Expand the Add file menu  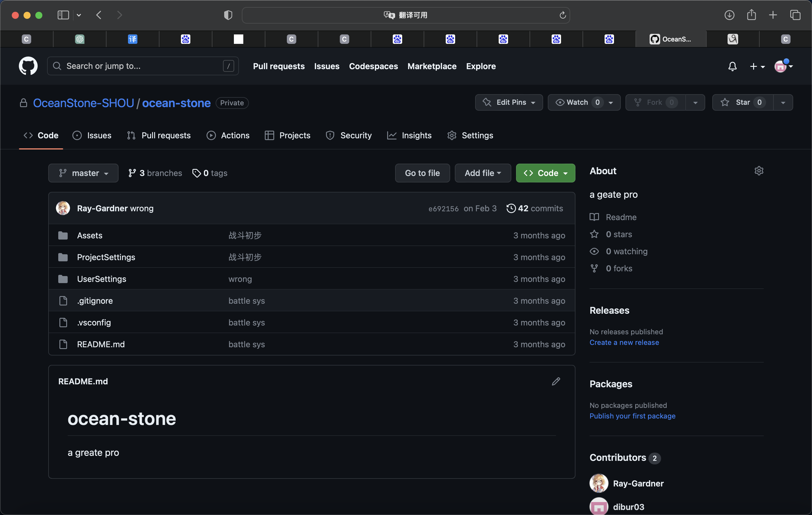482,173
